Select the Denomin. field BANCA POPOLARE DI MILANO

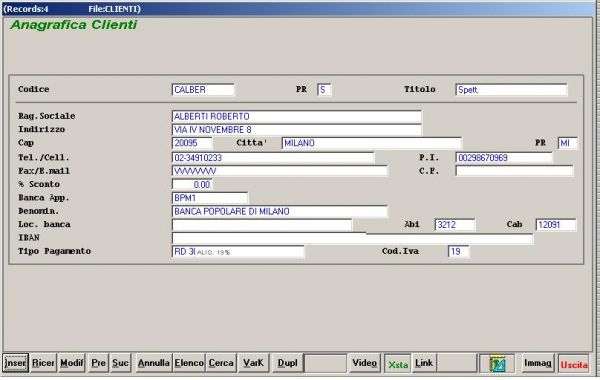[279, 211]
